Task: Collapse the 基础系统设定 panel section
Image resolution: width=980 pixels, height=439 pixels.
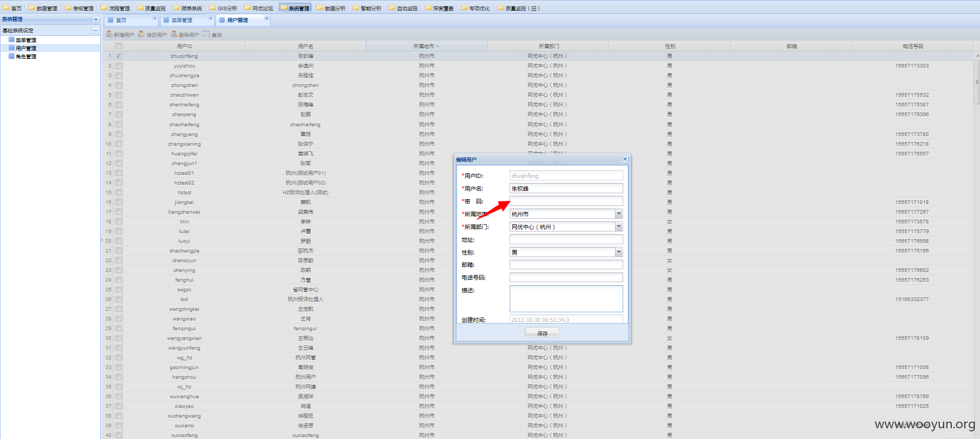Action: coord(95,30)
